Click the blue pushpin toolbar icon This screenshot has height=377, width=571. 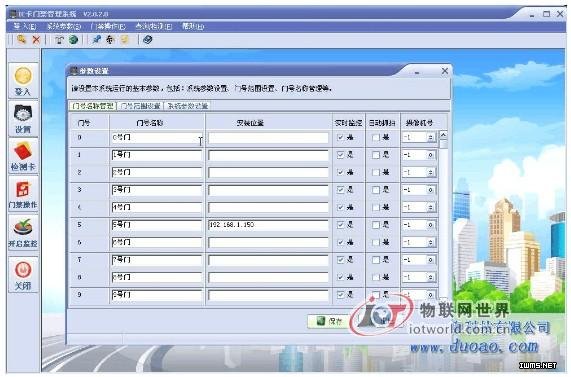pyautogui.click(x=96, y=39)
